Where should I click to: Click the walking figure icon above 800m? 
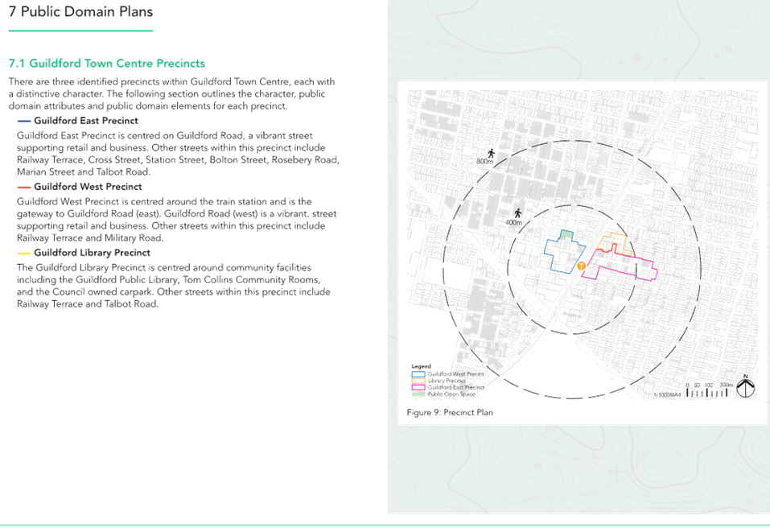[x=491, y=153]
